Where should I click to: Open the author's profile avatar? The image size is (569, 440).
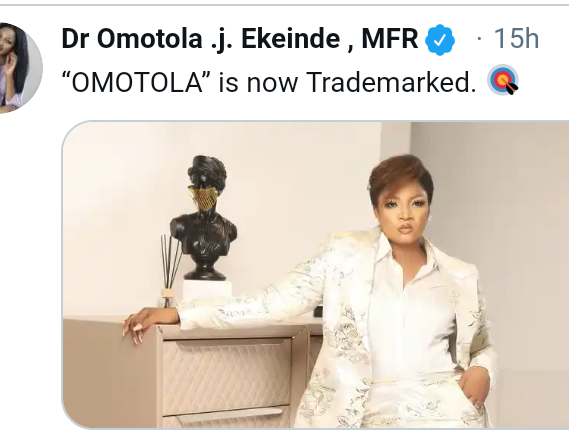tap(20, 68)
